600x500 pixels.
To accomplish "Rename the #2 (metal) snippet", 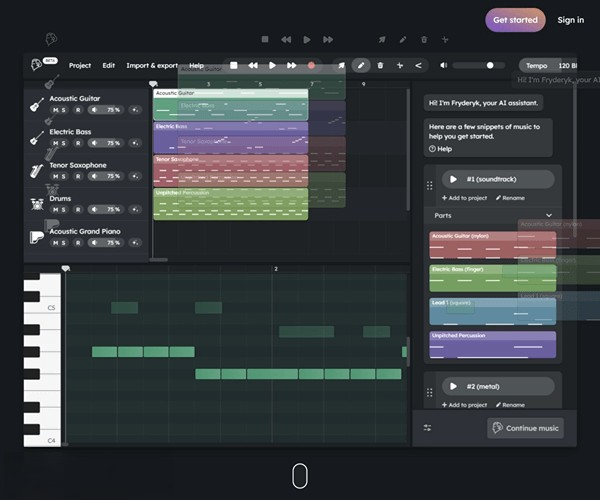I will click(x=510, y=405).
